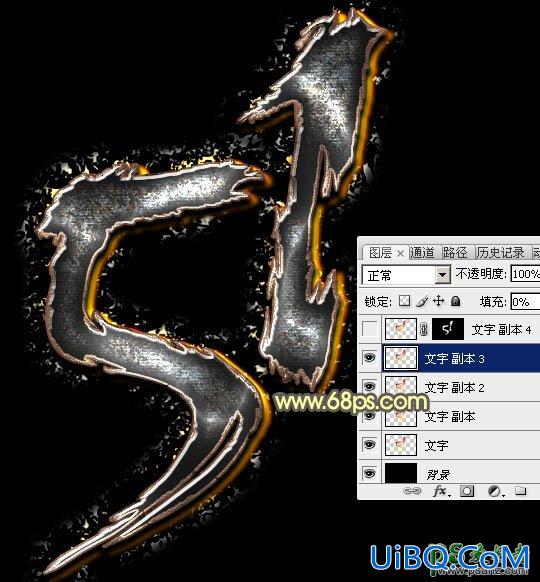Create new fill or adjustment layer
This screenshot has width=540, height=582.
pyautogui.click(x=495, y=491)
